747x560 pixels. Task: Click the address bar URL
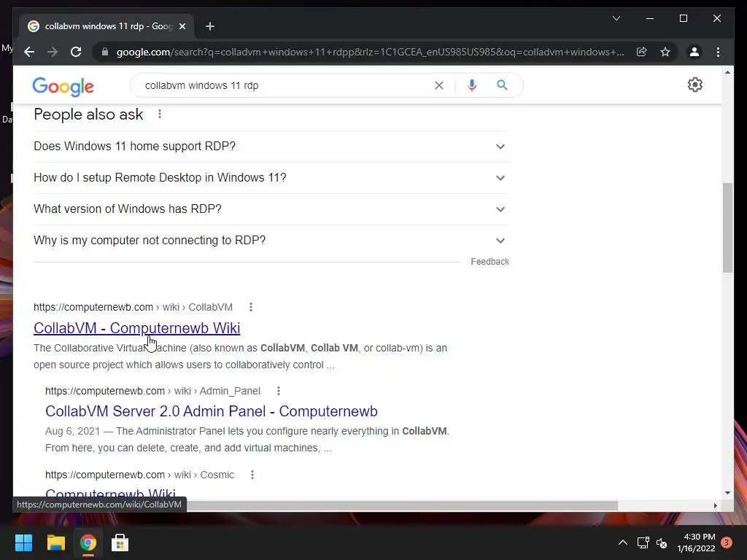(x=370, y=52)
